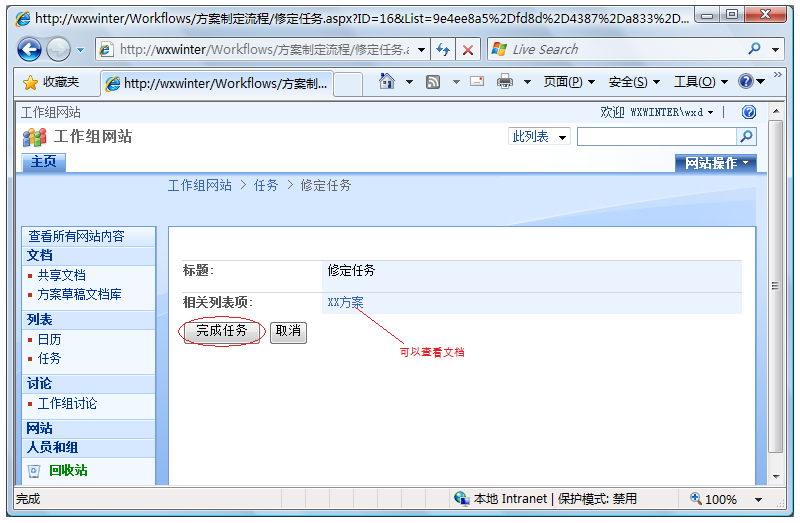Open the 安全(S) menu

click(634, 82)
